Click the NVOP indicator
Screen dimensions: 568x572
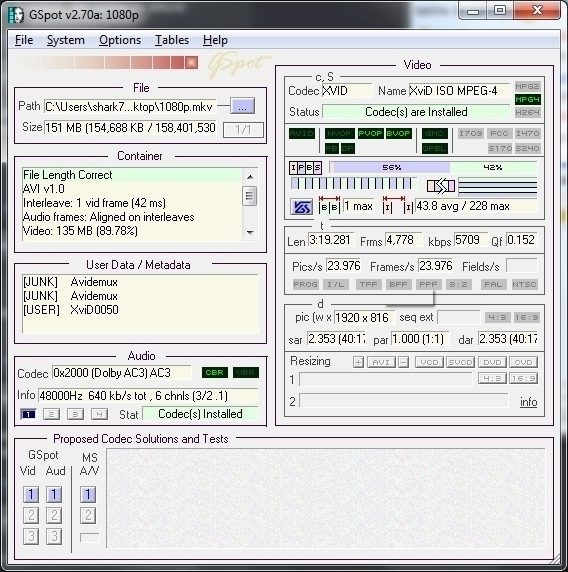pyautogui.click(x=339, y=133)
